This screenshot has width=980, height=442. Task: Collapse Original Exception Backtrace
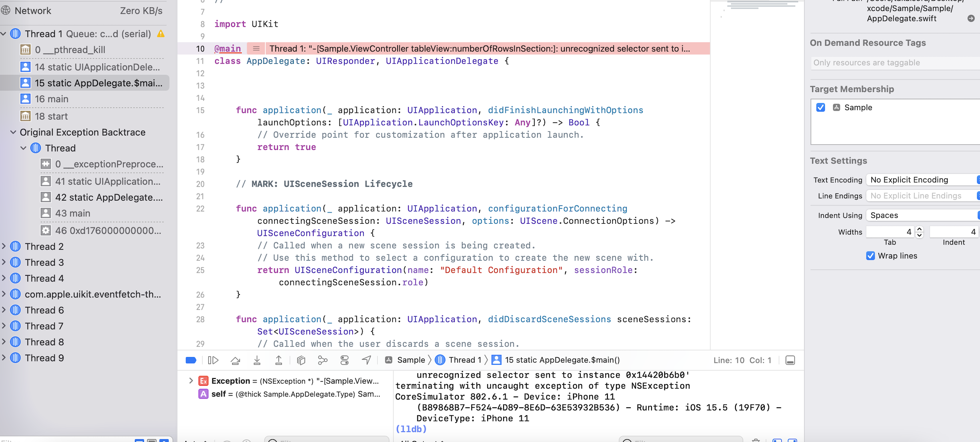(x=13, y=132)
